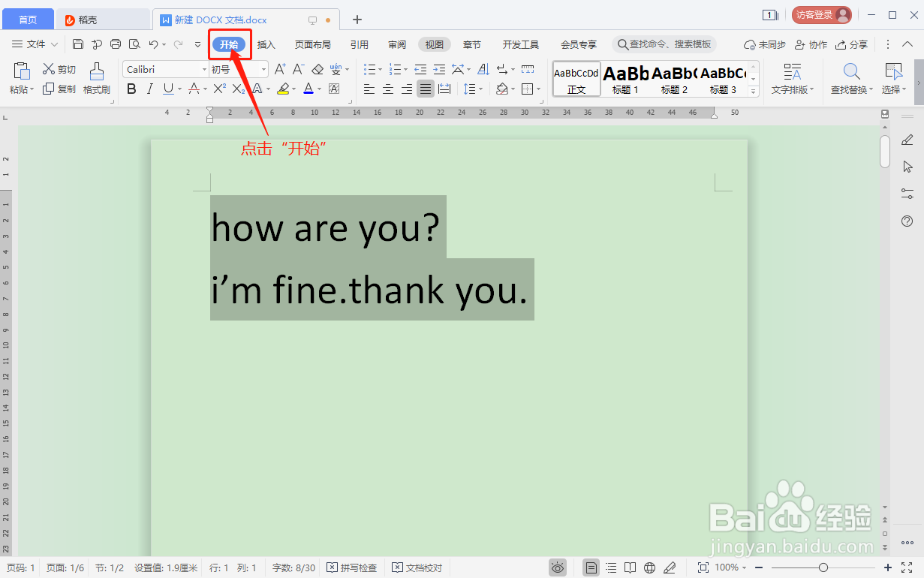Activate the Format Painter 格式刷

(x=97, y=78)
